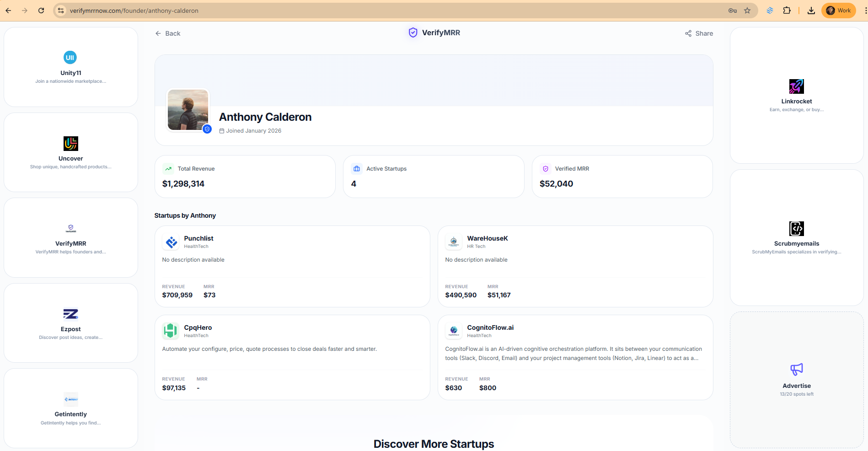Click the VerifyMRR shield logo in the header
Screen dimensions: 868x451
(413, 32)
